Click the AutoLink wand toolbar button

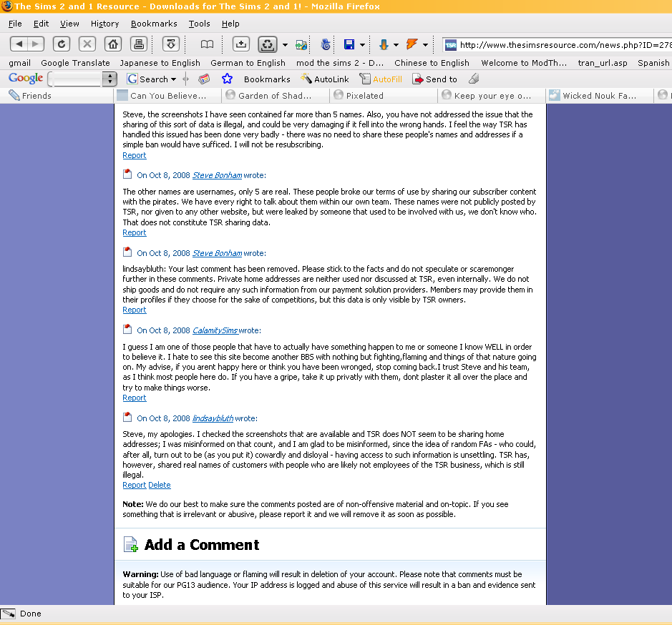(x=325, y=79)
